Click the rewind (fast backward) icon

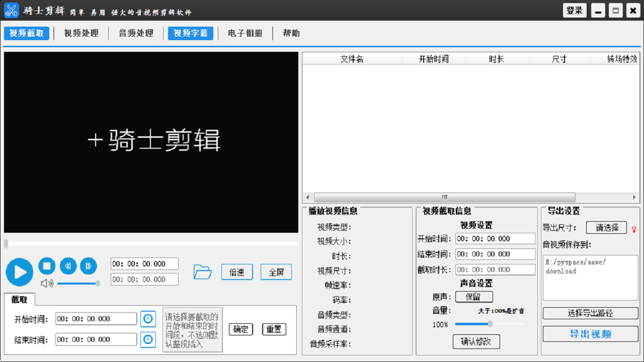(68, 266)
